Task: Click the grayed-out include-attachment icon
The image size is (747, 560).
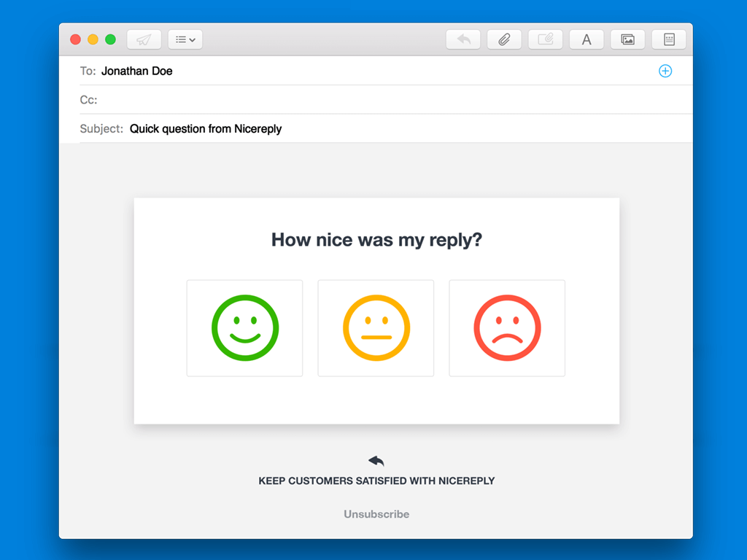Action: coord(545,39)
